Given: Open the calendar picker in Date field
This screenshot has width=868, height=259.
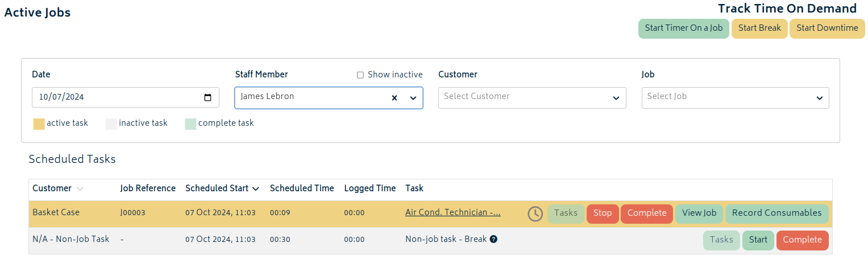Looking at the screenshot, I should coord(208,97).
